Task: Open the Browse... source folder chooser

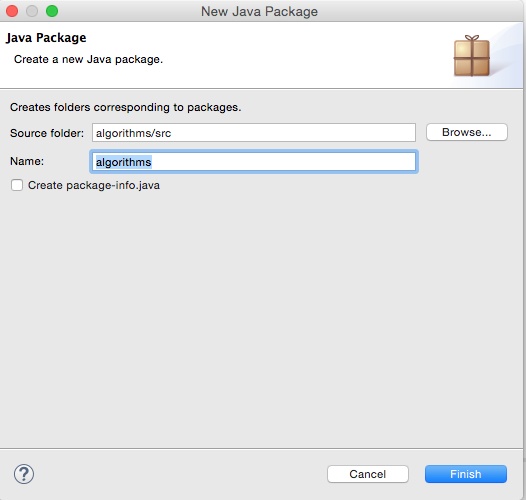Action: point(467,132)
